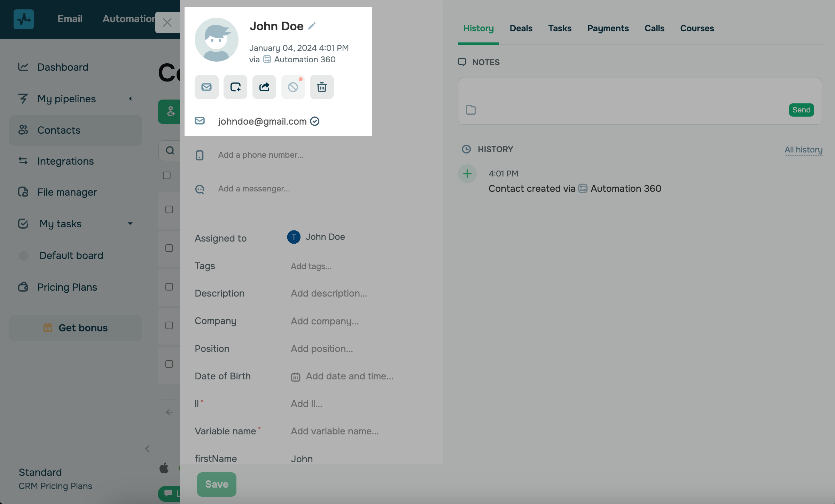Click the create deal icon button
This screenshot has height=504, width=835.
pyautogui.click(x=235, y=87)
